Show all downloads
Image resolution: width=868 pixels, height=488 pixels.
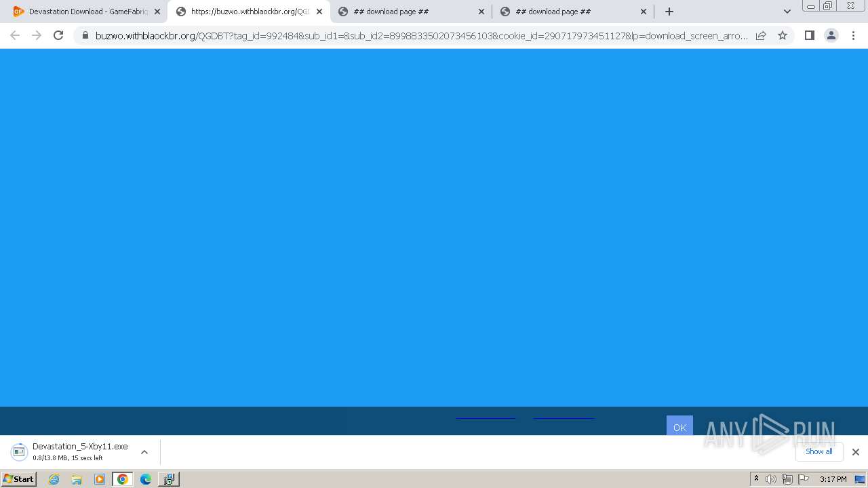coord(819,451)
